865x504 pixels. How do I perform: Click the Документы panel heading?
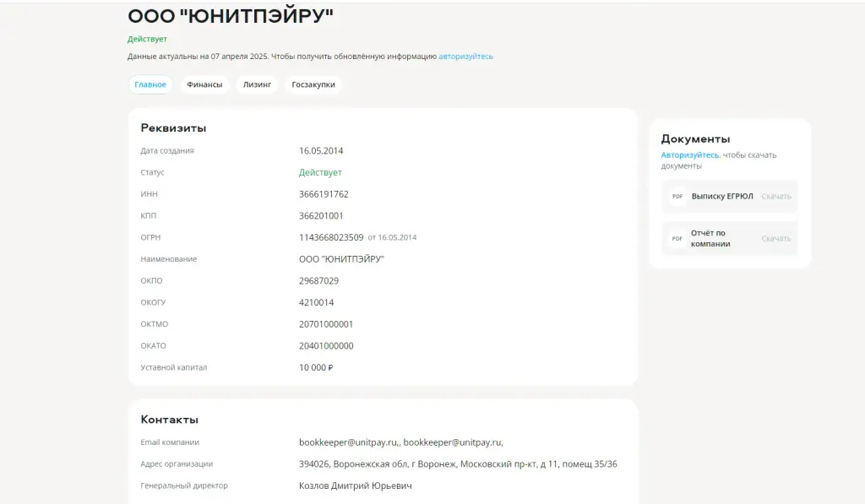695,139
